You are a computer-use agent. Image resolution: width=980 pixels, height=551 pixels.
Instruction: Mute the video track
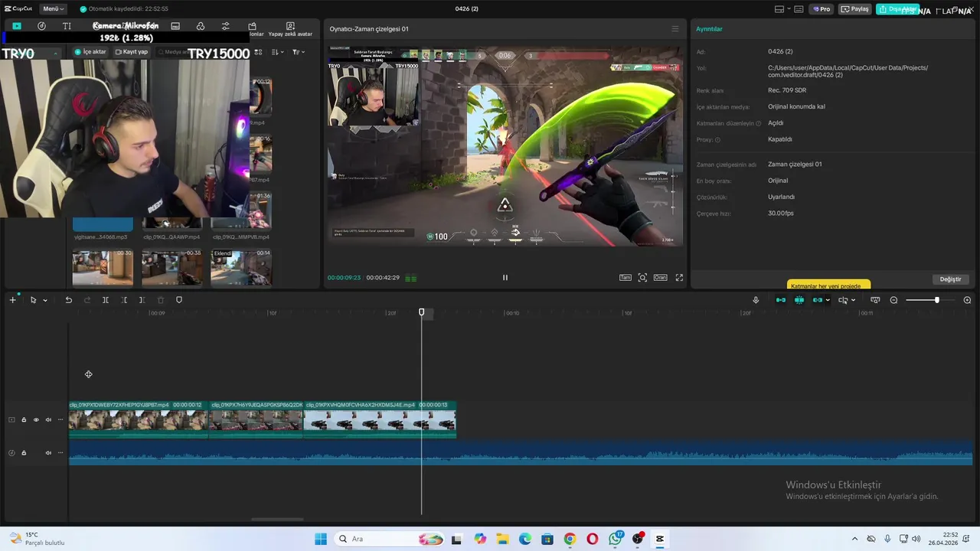coord(48,419)
